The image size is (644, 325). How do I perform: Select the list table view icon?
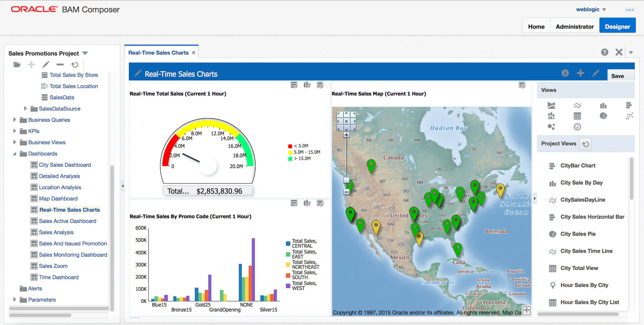tap(577, 116)
